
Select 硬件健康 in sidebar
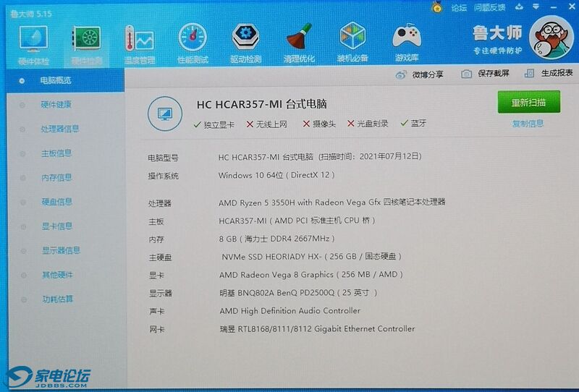point(56,105)
